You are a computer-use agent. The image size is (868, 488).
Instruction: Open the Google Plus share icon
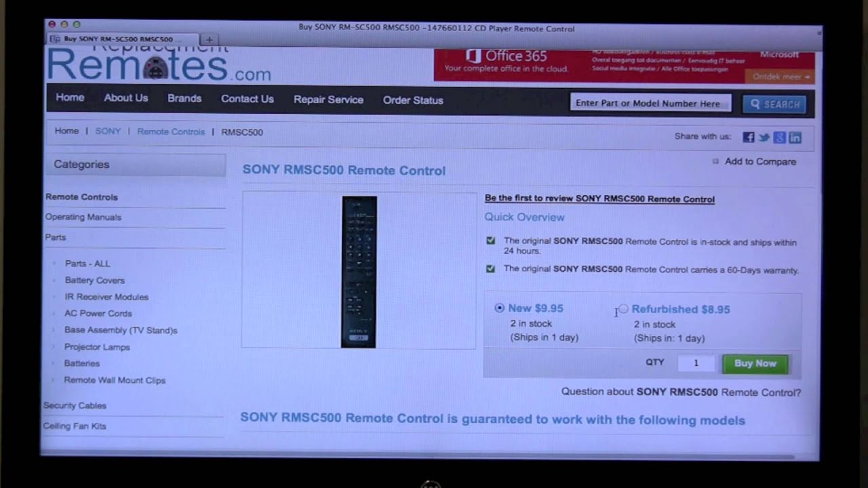point(780,138)
